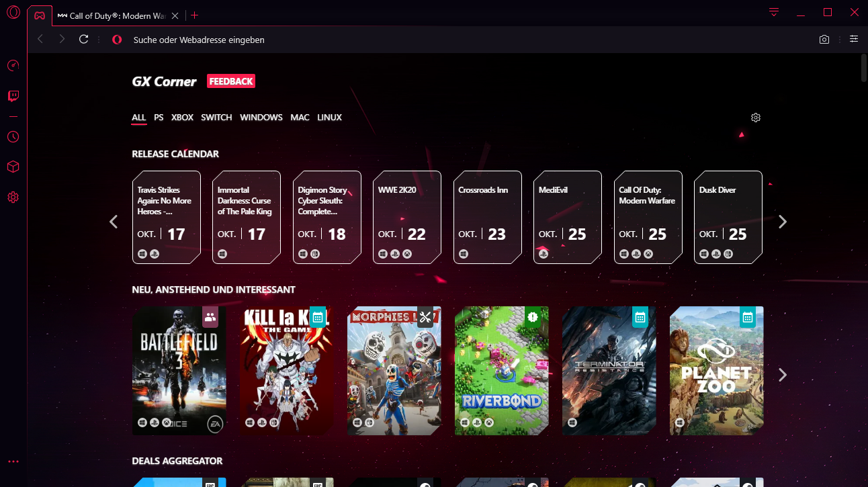The image size is (868, 487).
Task: Go back with the back arrow
Action: (x=40, y=40)
